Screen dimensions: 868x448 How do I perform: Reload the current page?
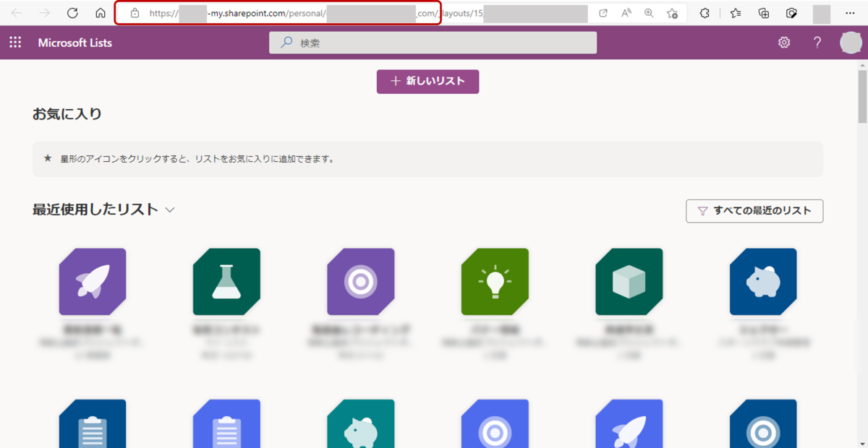coord(72,13)
